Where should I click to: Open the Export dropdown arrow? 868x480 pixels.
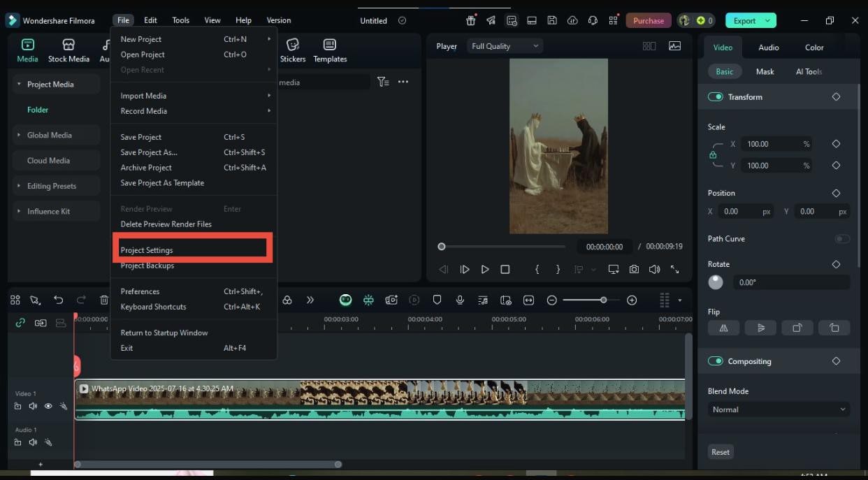(x=768, y=20)
